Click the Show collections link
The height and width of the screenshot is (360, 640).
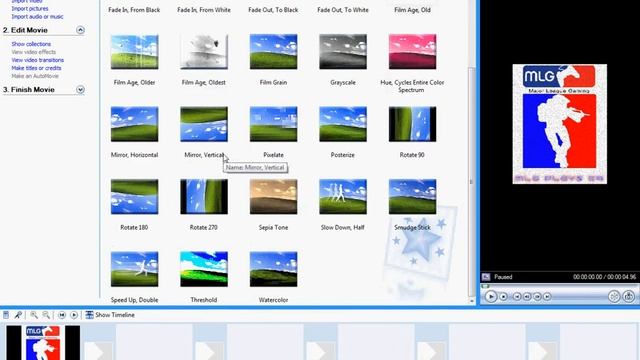[31, 44]
